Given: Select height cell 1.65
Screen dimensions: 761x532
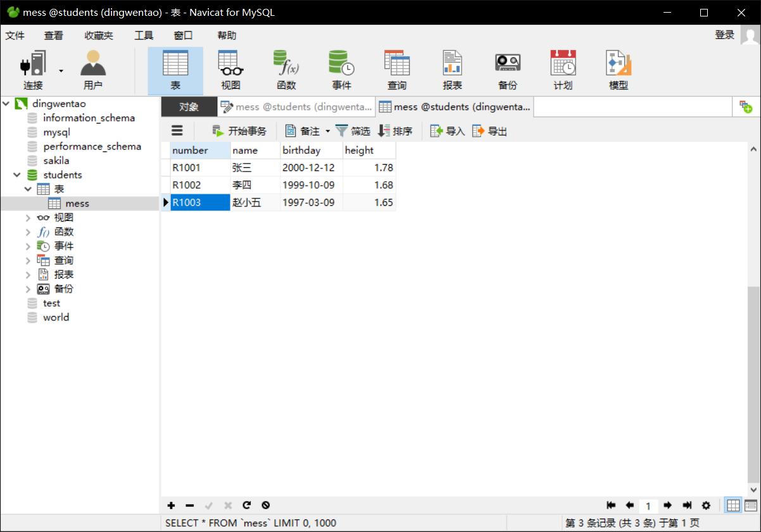Looking at the screenshot, I should [x=369, y=203].
